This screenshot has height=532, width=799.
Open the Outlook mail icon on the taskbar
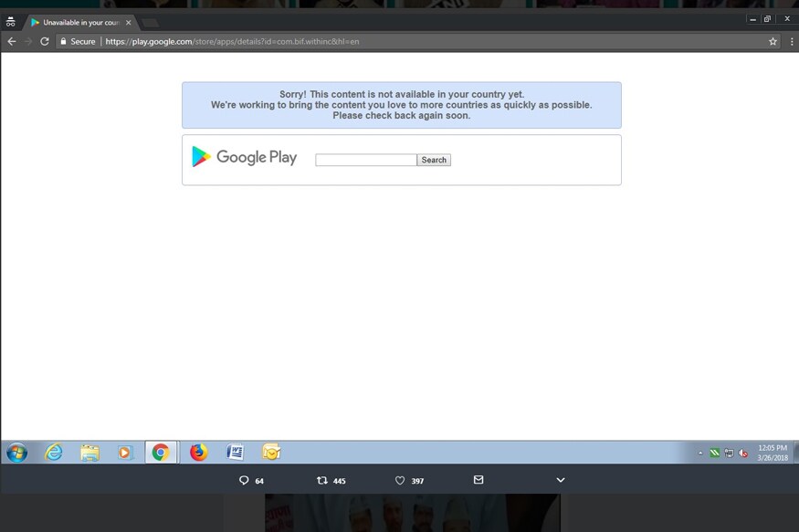271,452
